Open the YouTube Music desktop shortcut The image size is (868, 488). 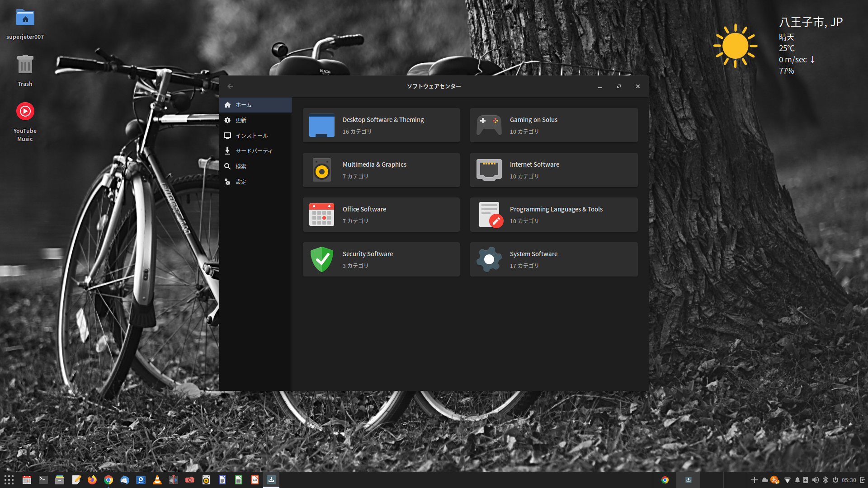[25, 111]
